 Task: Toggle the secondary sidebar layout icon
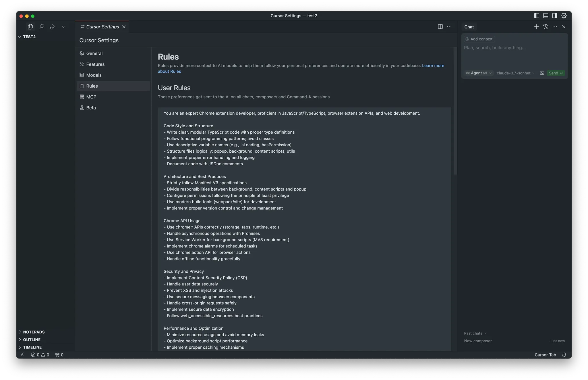tap(555, 16)
